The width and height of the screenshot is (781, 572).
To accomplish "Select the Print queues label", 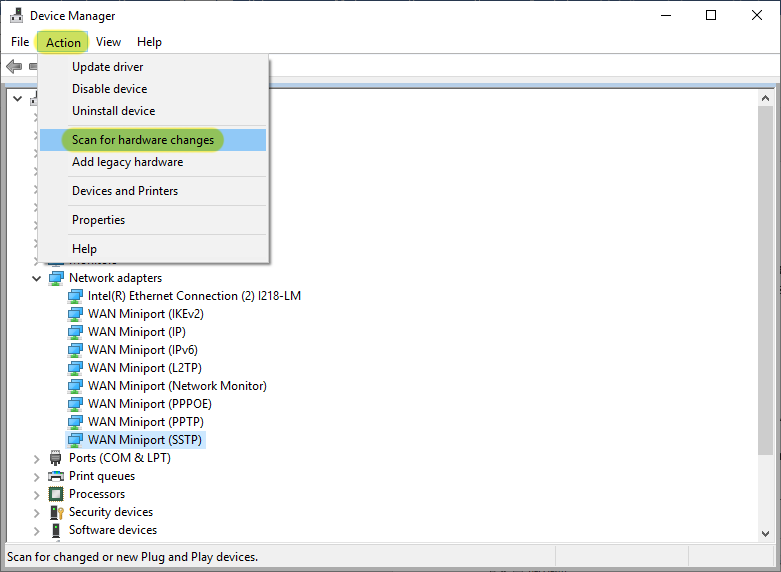I will (102, 476).
